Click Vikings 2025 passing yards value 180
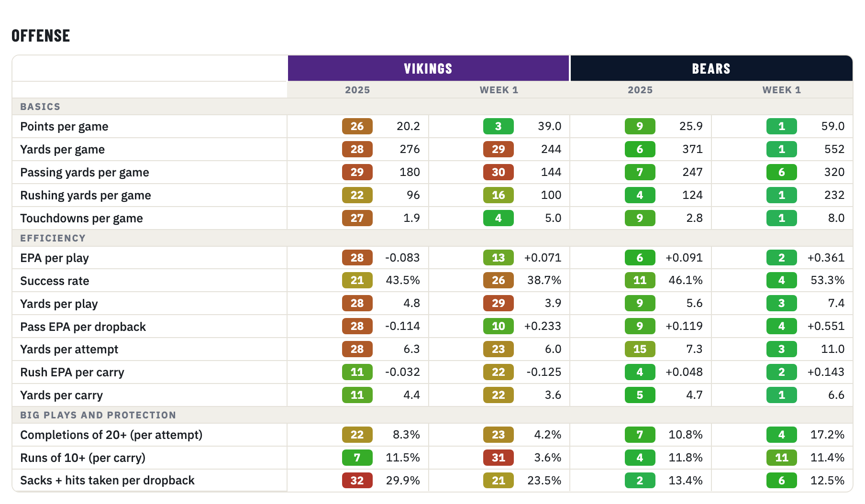This screenshot has width=865, height=504. [x=410, y=172]
